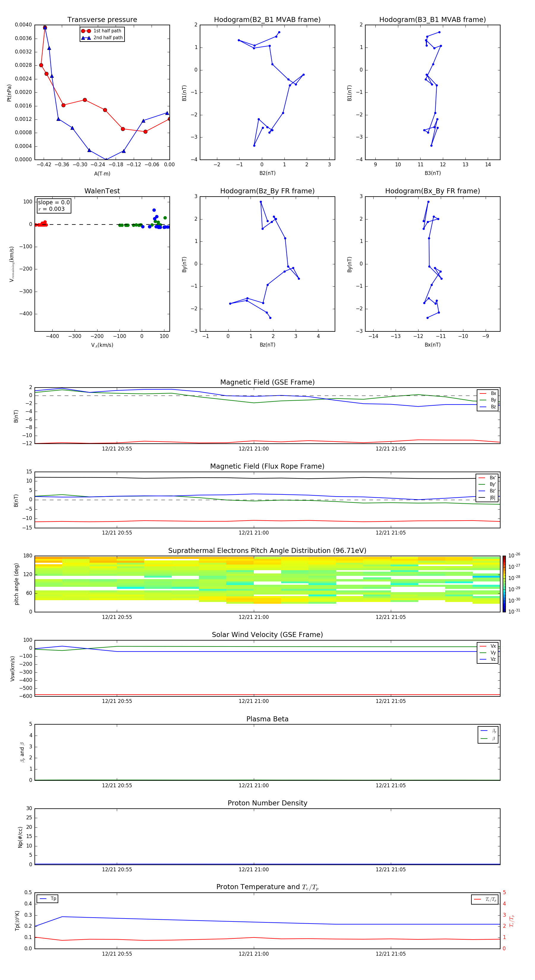Click the "βp and β" y-axis label
The width and height of the screenshot is (535, 980).
click(22, 752)
